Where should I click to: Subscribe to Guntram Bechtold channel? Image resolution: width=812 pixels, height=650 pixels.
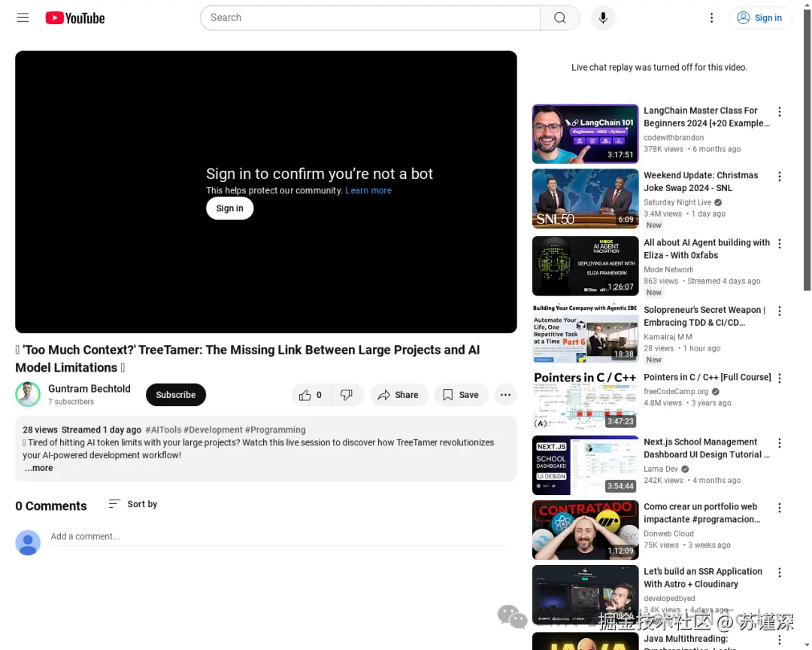click(175, 395)
